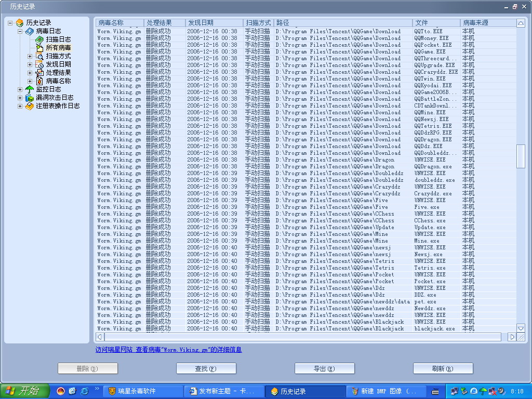Sort by 路径 column header
Screen dimensions: 532x399
(x=343, y=23)
